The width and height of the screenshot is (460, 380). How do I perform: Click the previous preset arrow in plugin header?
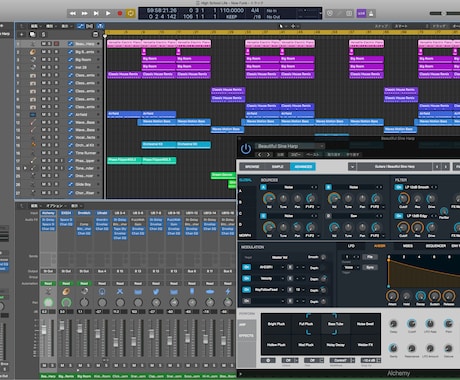pyautogui.click(x=260, y=155)
